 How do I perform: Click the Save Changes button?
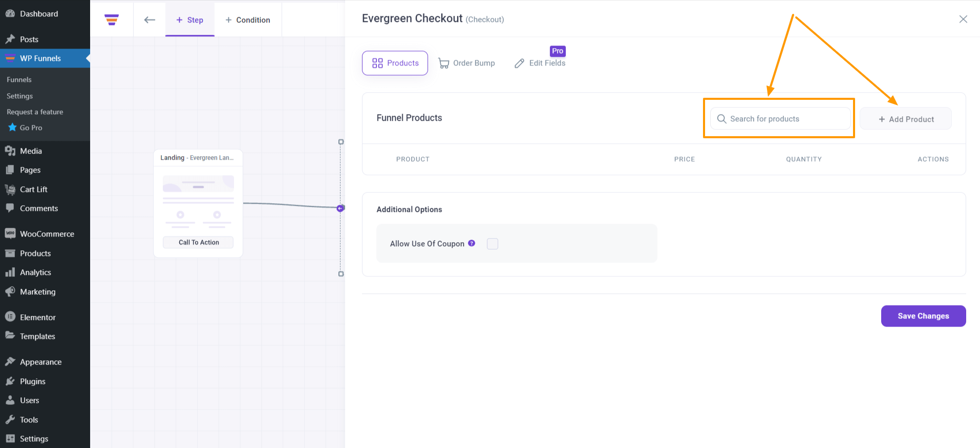pyautogui.click(x=923, y=316)
